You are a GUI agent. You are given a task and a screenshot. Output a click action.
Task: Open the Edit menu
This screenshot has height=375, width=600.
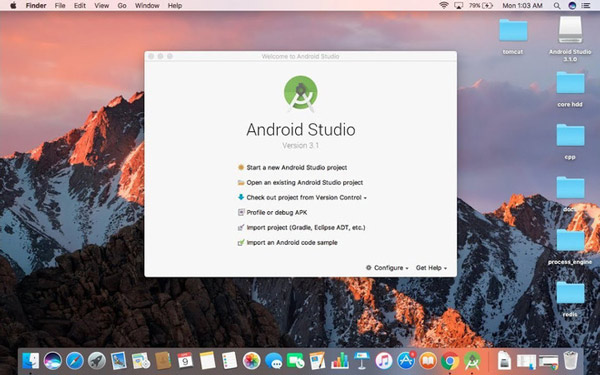80,5
